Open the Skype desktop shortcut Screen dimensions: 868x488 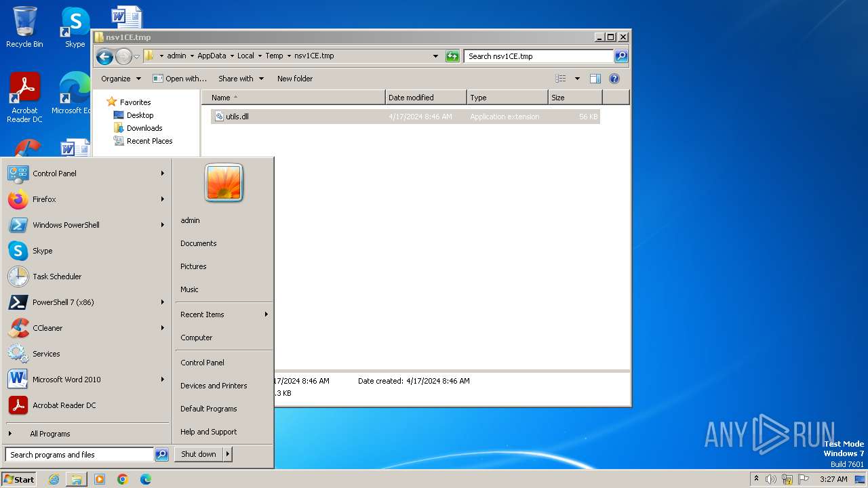tap(75, 27)
